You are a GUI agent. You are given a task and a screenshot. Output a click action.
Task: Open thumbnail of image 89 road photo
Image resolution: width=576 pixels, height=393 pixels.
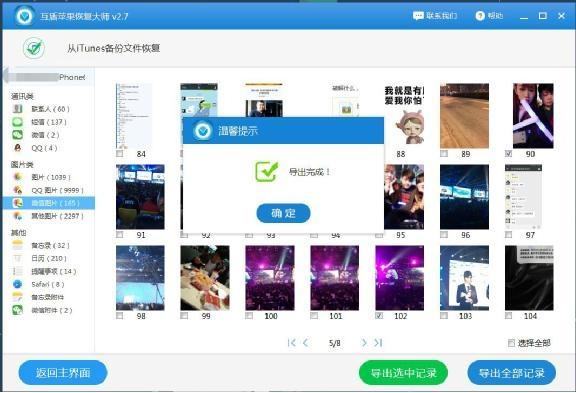pos(464,116)
